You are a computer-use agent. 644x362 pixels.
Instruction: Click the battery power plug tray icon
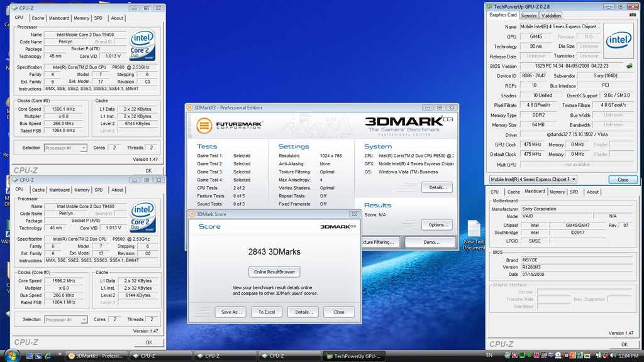point(599,356)
